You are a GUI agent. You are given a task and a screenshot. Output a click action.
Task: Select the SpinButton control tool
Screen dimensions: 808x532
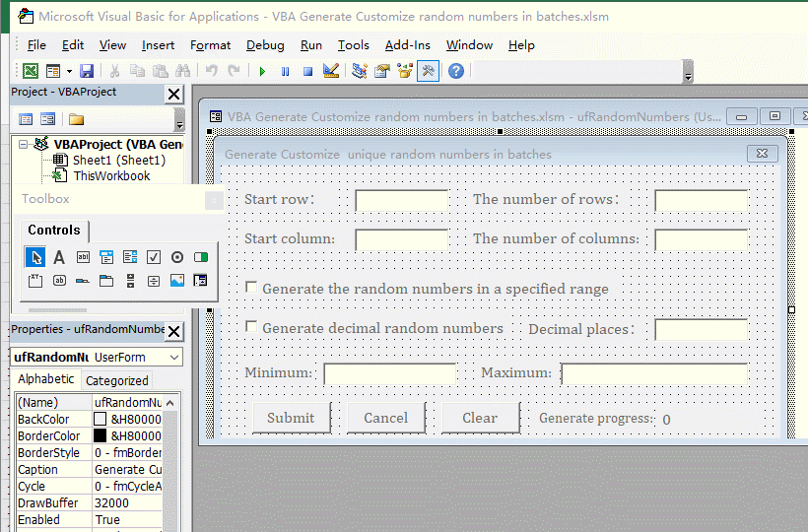pos(154,281)
